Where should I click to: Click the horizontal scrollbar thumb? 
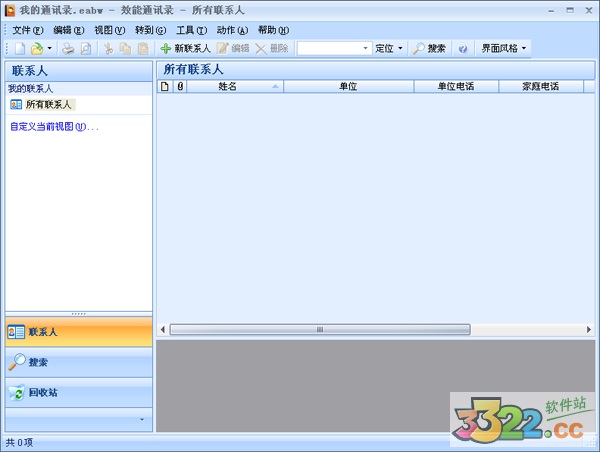(x=320, y=330)
